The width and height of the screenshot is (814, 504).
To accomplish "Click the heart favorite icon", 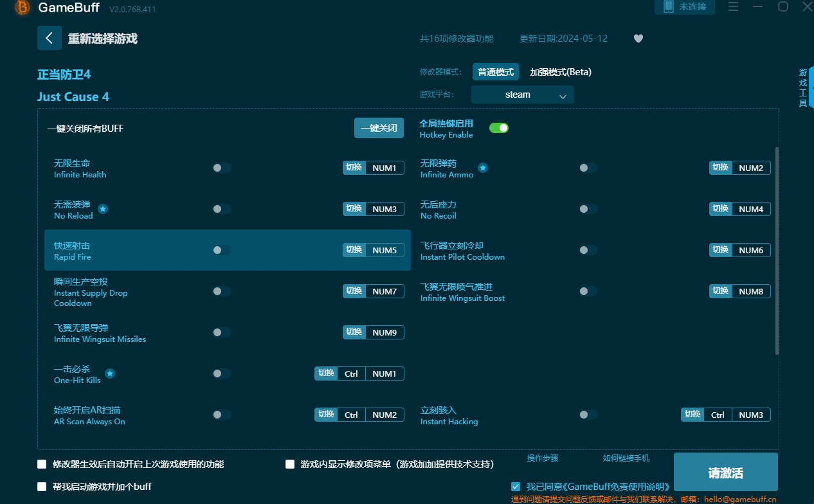I will click(x=638, y=39).
